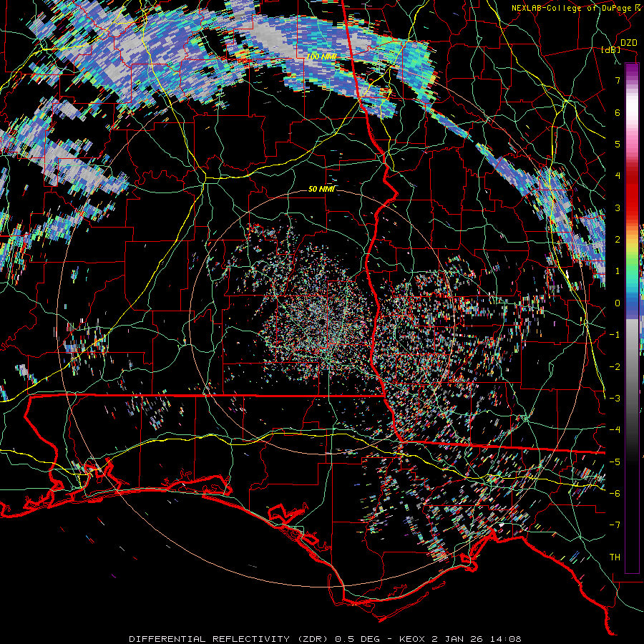The height and width of the screenshot is (644, 644).
Task: Click the -2 dB scale value
Action: pos(615,367)
